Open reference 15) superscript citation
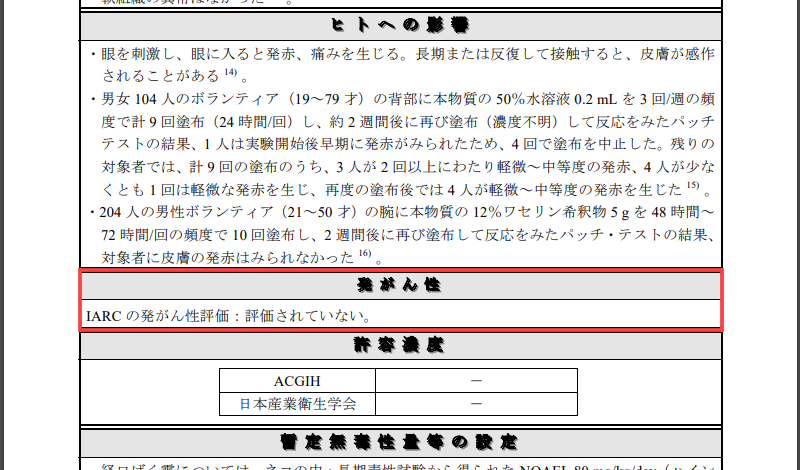This screenshot has height=470, width=800. 692,186
